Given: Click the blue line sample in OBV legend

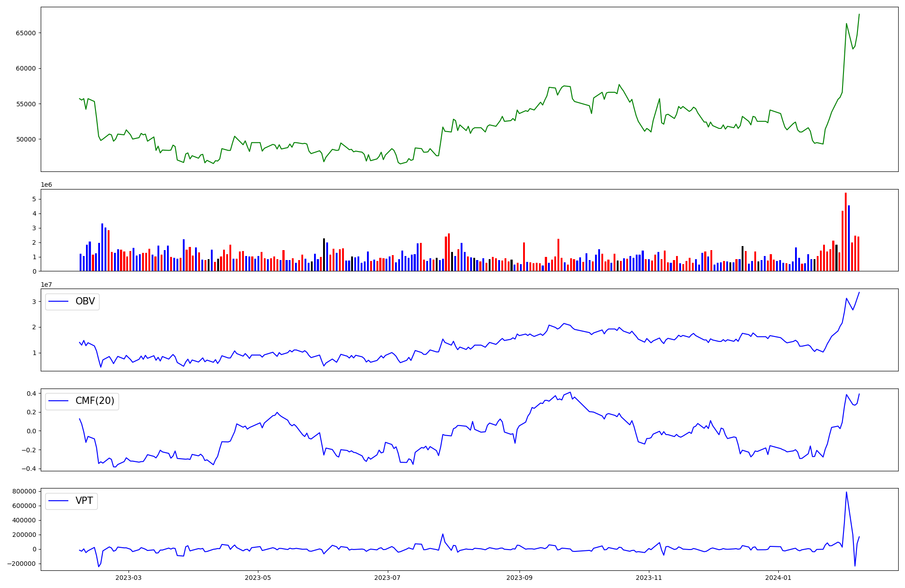Looking at the screenshot, I should pyautogui.click(x=58, y=302).
